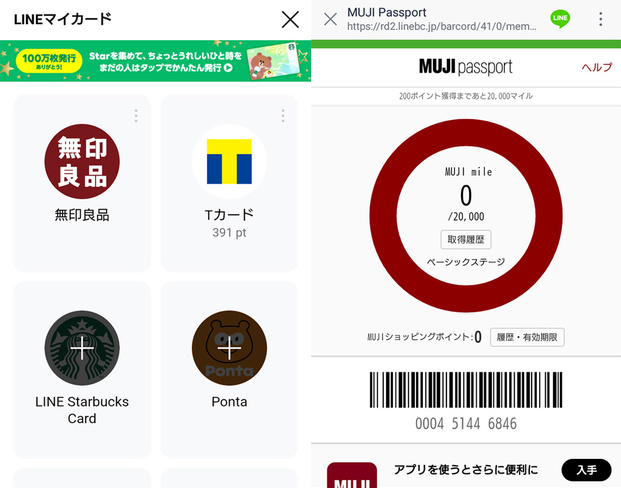
Task: Tap the Starbucks card image in banner
Action: point(273,61)
